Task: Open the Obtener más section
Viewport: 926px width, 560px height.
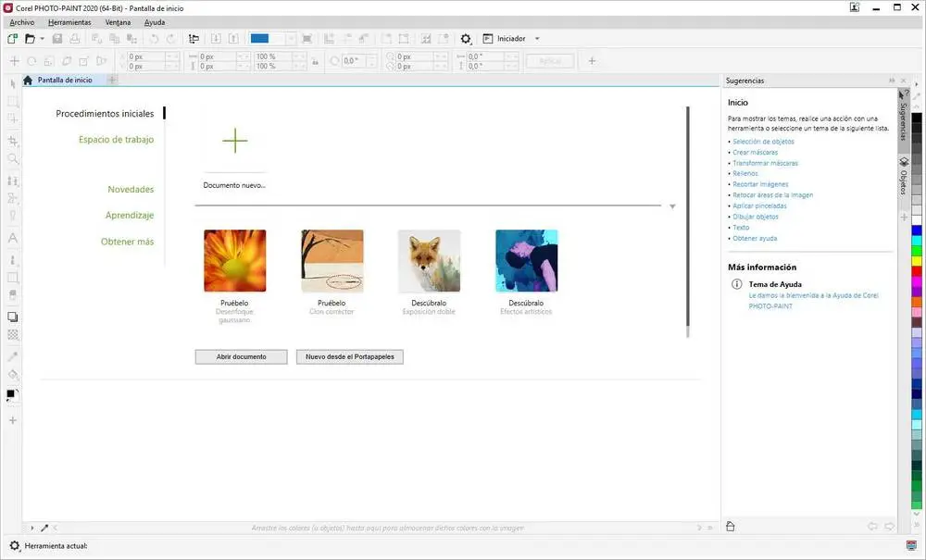Action: [x=127, y=242]
